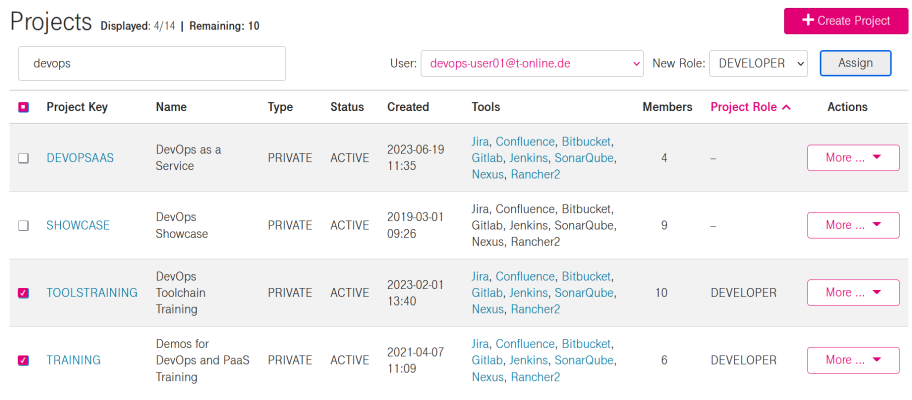Focus the search field containing devops
Image resolution: width=912 pixels, height=400 pixels.
click(152, 63)
